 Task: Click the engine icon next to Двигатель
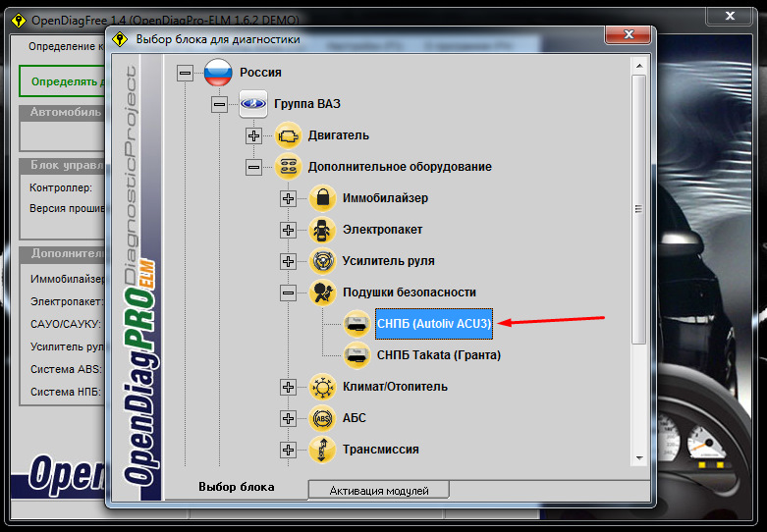[x=288, y=135]
